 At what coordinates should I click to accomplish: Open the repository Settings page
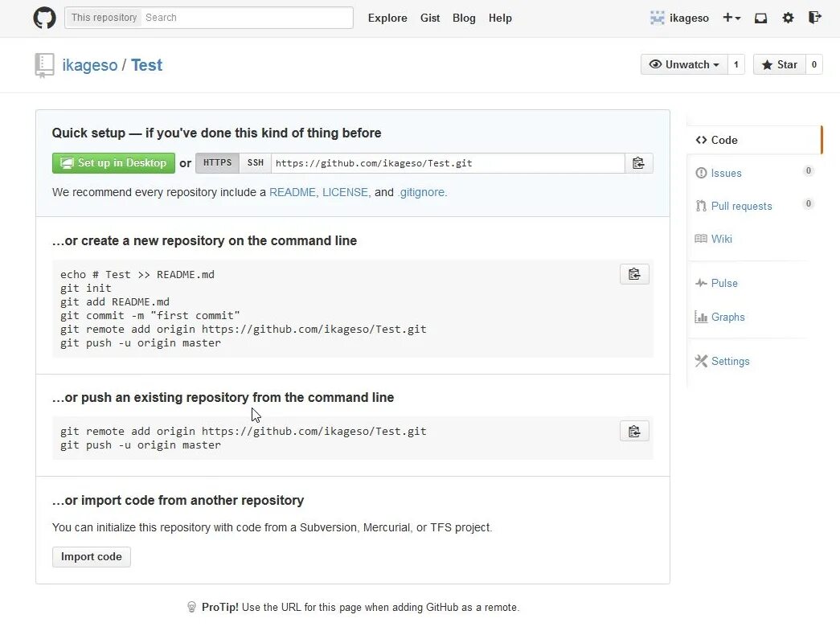pos(729,361)
